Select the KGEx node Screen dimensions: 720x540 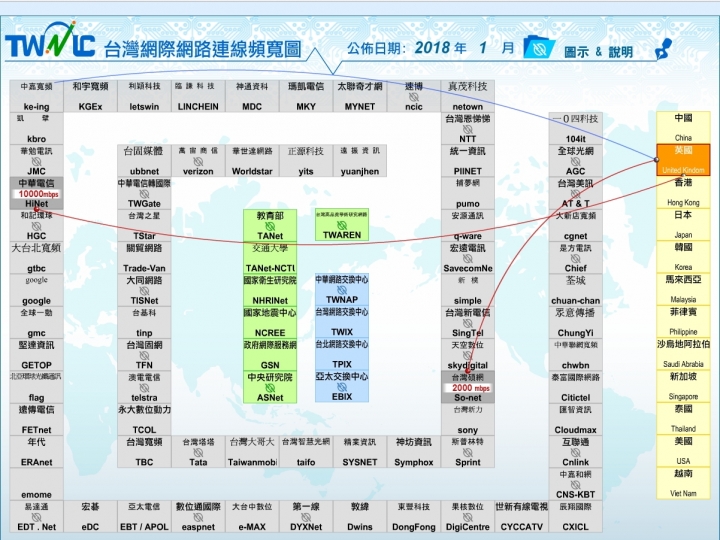tap(90, 96)
